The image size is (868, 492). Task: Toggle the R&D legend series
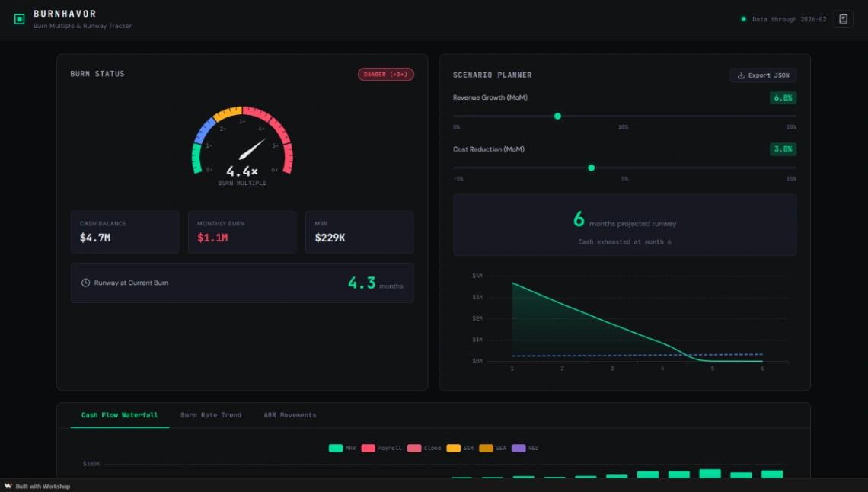point(525,449)
